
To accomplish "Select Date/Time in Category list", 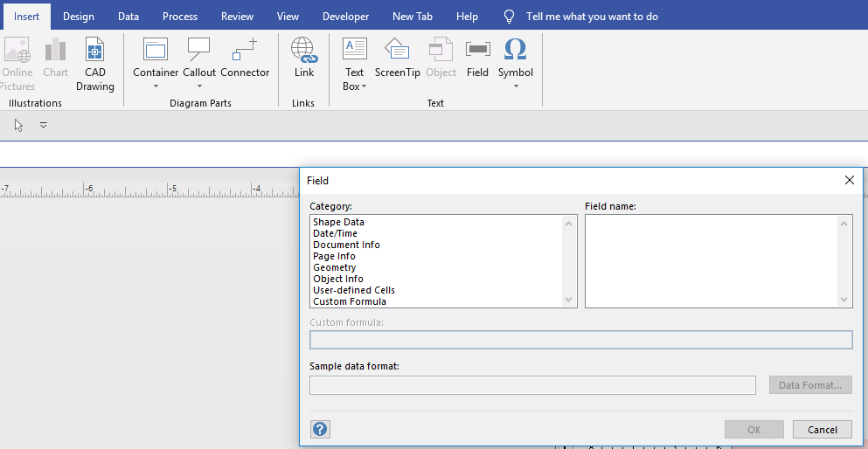I will 335,233.
